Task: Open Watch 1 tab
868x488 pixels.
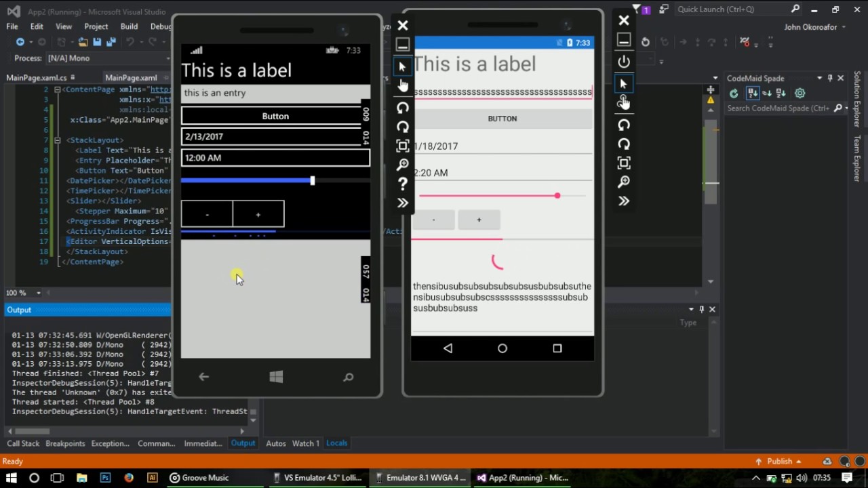Action: click(x=305, y=443)
